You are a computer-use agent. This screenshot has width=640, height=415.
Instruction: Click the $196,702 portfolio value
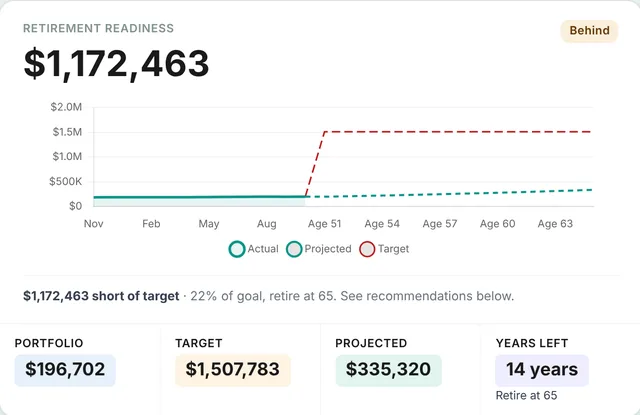tap(65, 370)
